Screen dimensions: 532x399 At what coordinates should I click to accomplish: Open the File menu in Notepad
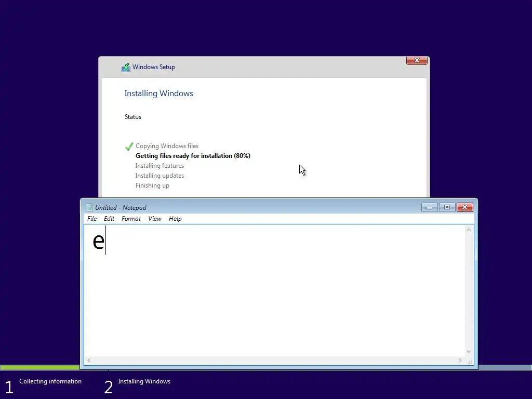(91, 219)
